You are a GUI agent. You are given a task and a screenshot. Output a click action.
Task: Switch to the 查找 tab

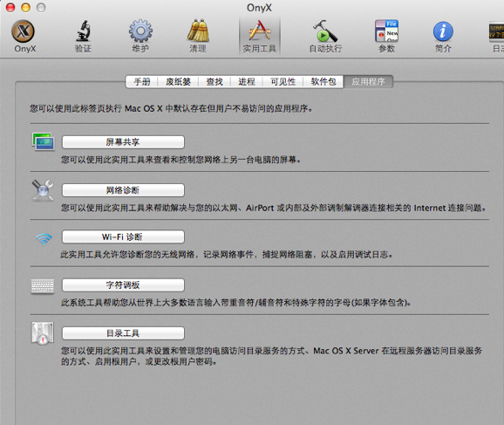[x=215, y=82]
